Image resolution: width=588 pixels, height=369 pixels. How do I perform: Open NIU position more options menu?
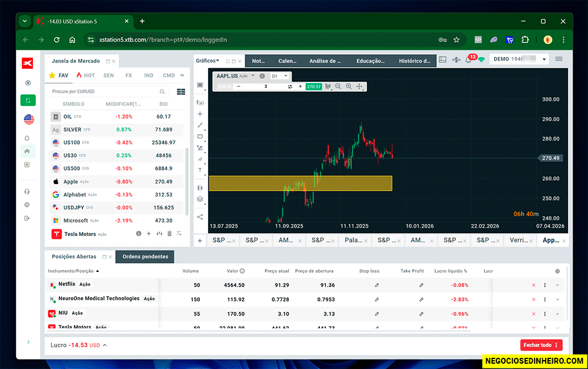tap(545, 314)
